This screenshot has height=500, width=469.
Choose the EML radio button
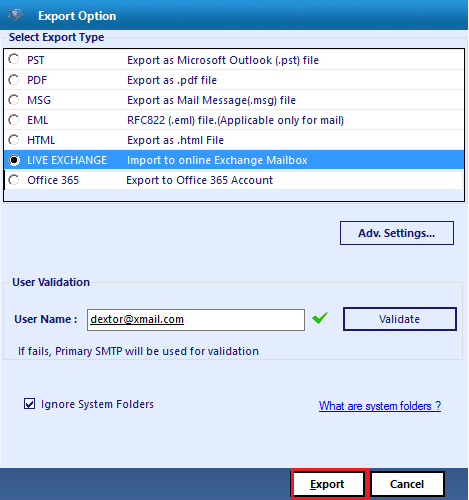coord(14,120)
